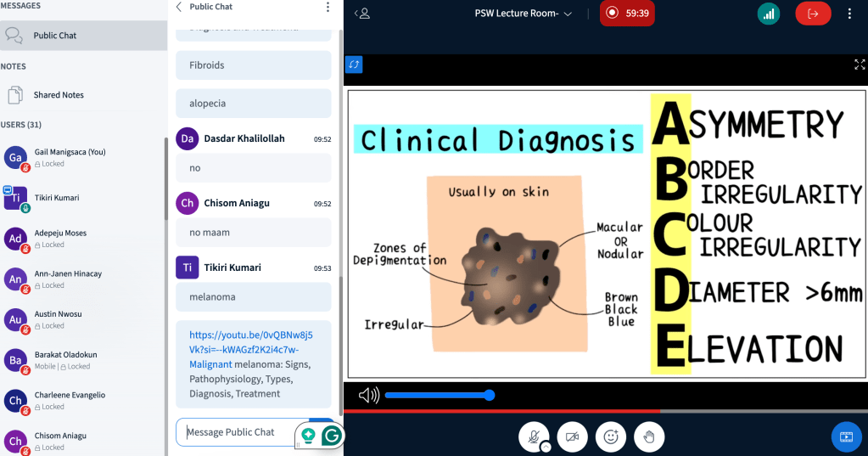This screenshot has height=456, width=868.
Task: Open audio device chevron beside microphone
Action: tap(546, 447)
